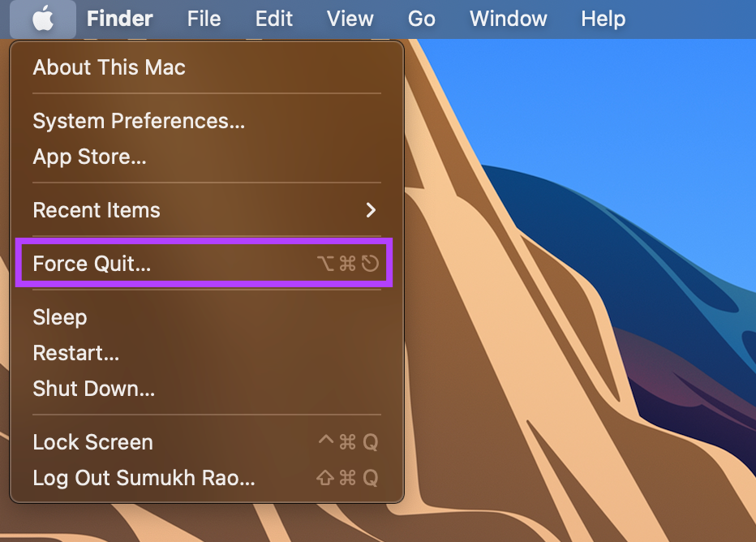Open System Preferences…
This screenshot has width=756, height=542.
coord(207,121)
